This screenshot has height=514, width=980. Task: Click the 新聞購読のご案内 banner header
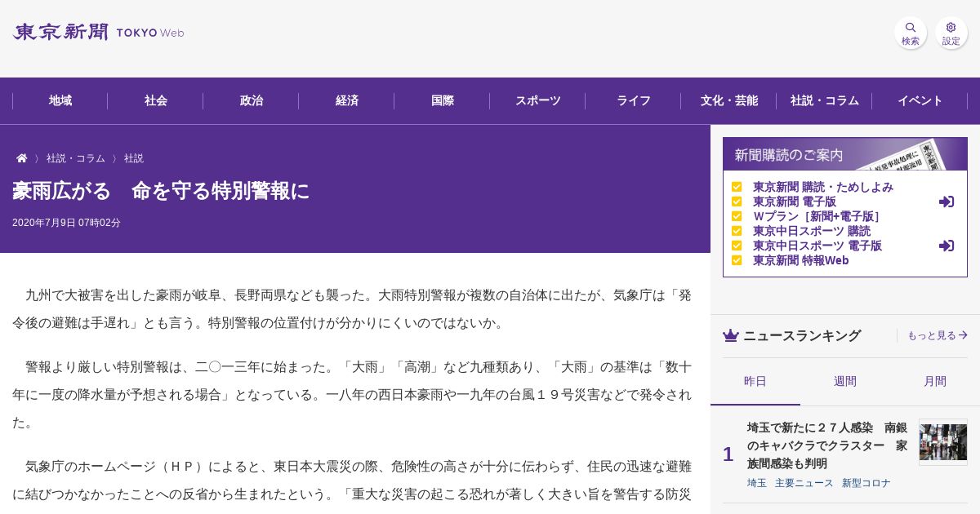point(845,154)
